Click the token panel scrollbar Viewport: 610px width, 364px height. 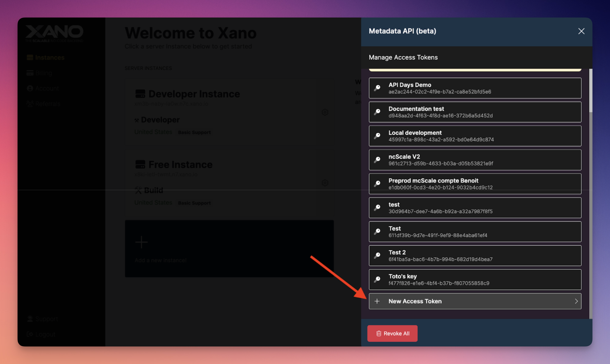coord(591,91)
